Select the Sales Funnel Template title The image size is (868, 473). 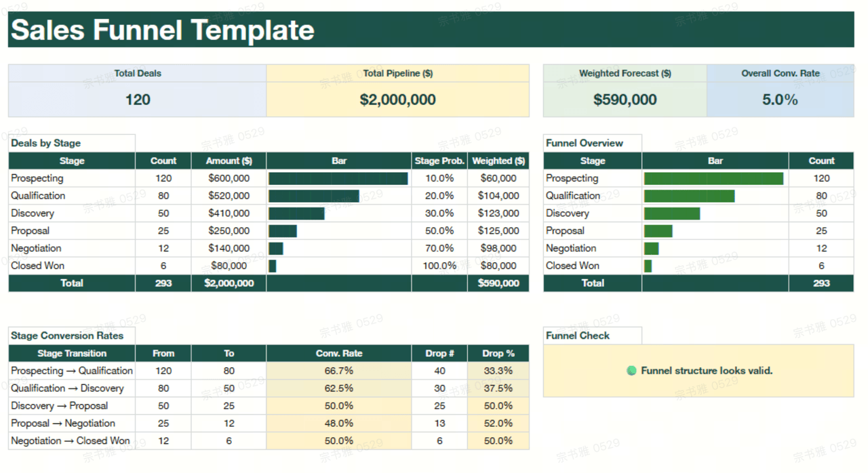pos(163,30)
